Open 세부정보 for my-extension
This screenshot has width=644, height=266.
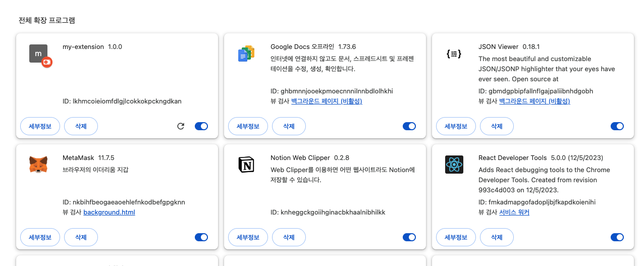(40, 126)
